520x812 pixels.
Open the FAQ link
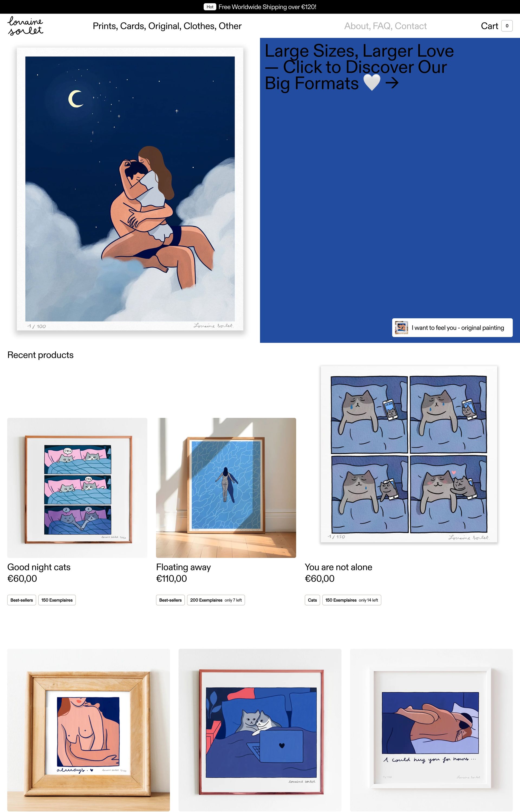tap(383, 26)
